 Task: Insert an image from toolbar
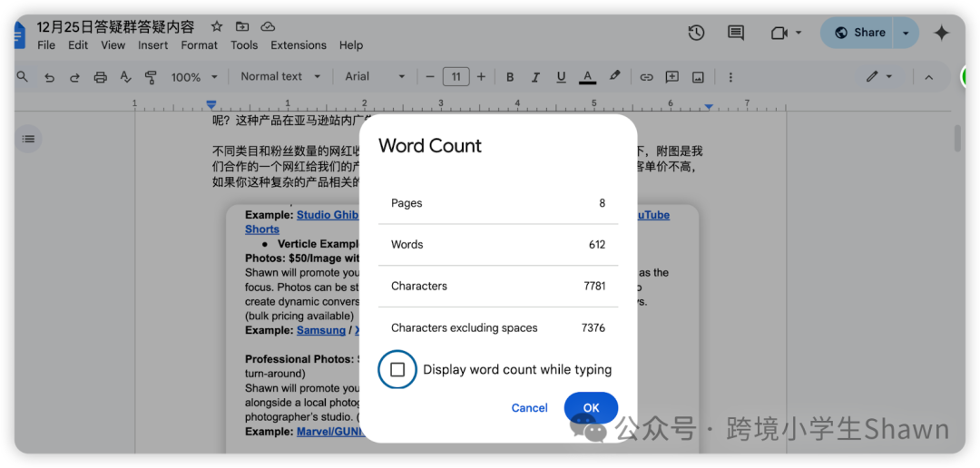click(x=698, y=77)
